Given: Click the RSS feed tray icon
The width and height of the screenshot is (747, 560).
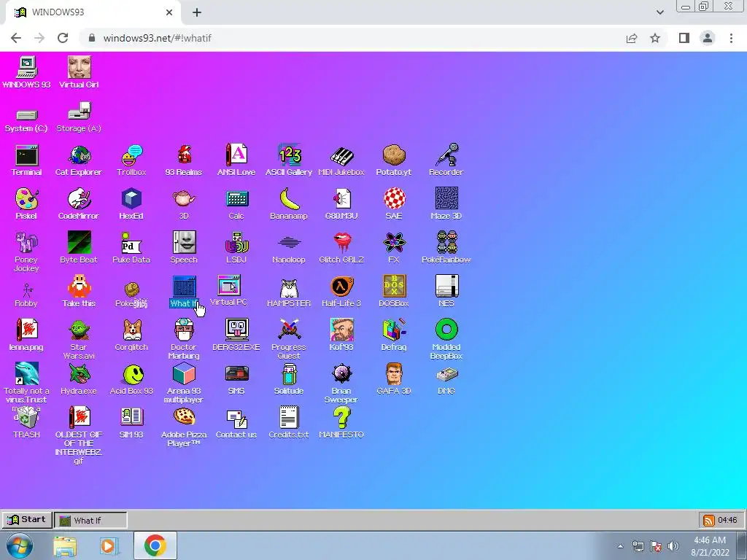Looking at the screenshot, I should coord(709,520).
